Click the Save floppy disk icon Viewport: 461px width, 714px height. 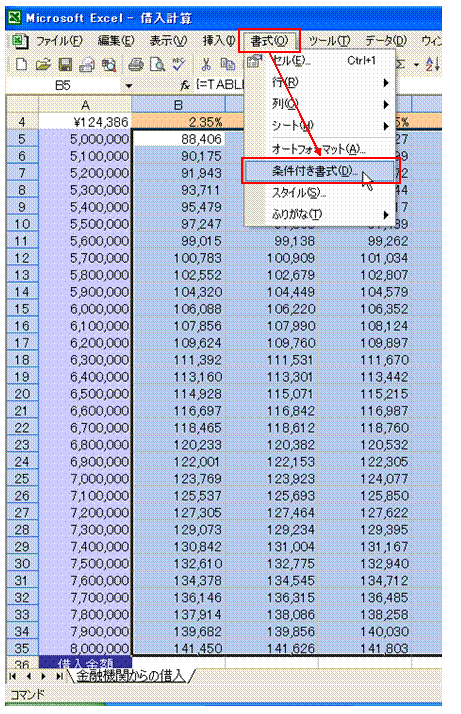(x=65, y=65)
